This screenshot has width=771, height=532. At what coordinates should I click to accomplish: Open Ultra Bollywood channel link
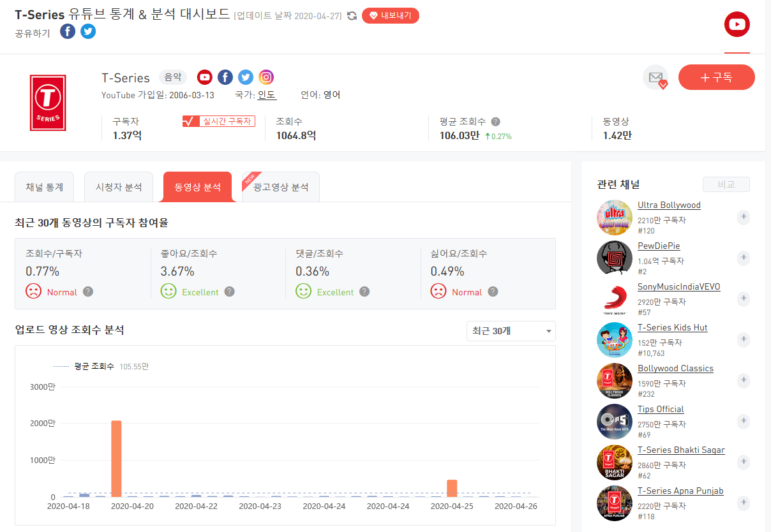(x=669, y=205)
